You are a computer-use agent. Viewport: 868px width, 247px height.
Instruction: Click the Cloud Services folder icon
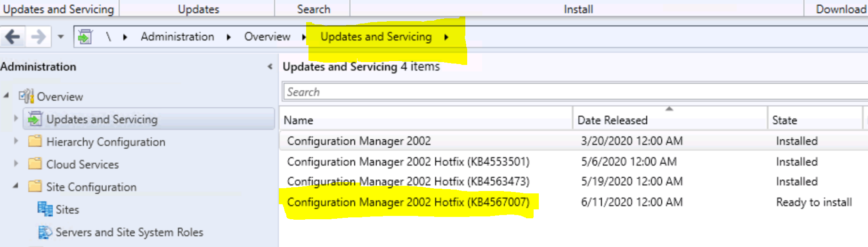[35, 164]
